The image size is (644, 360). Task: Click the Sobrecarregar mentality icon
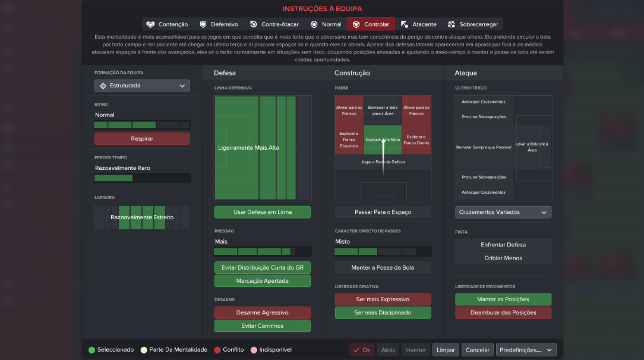[452, 24]
